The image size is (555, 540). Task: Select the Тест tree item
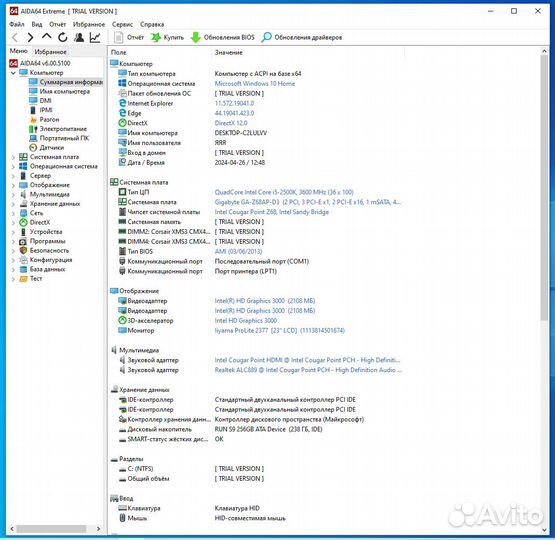[31, 279]
